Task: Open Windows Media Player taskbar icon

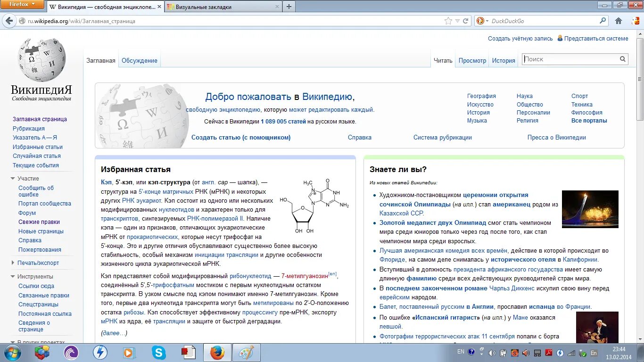Action: pos(128,353)
